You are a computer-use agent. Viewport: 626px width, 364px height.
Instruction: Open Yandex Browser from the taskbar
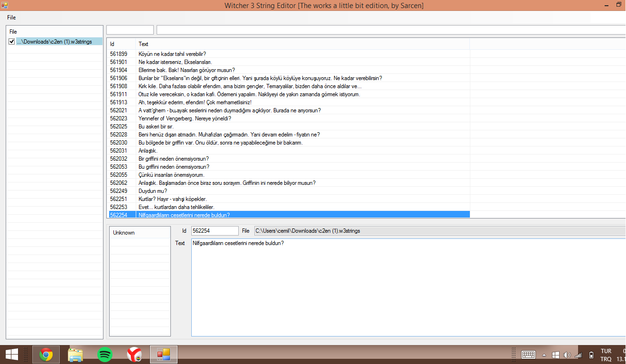(134, 355)
